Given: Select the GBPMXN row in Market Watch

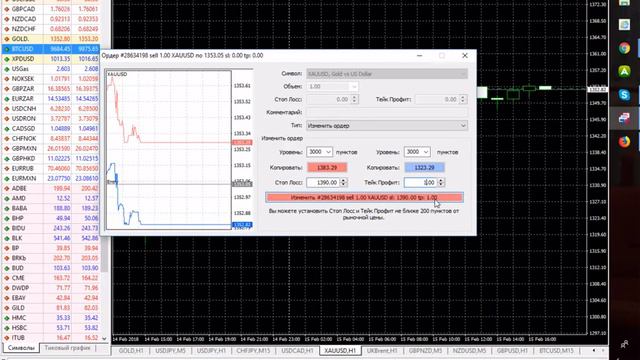Looking at the screenshot, I should click(51, 149).
